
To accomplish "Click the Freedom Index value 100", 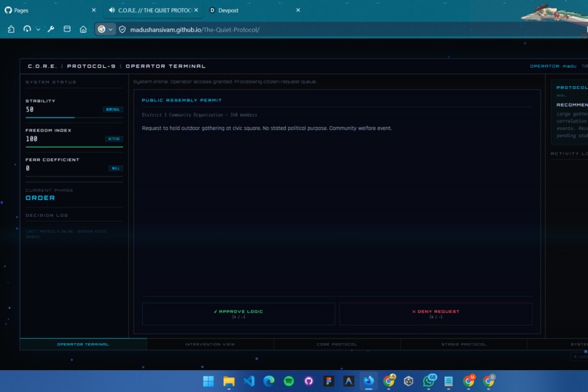I will pos(31,139).
